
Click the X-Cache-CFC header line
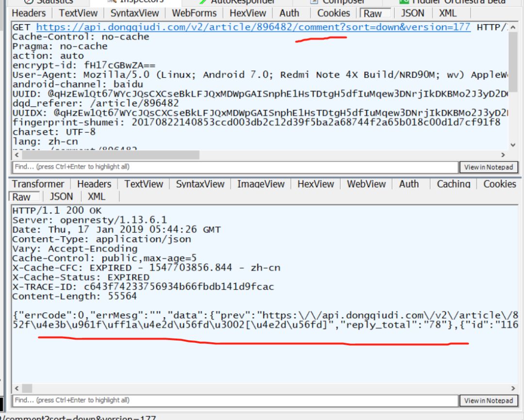point(147,268)
